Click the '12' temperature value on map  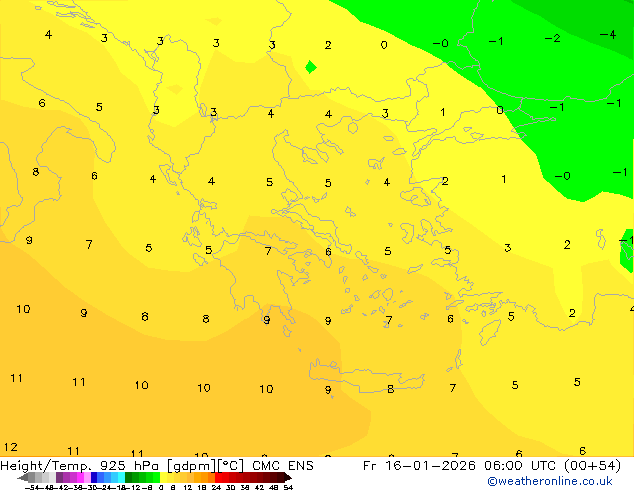(11, 447)
